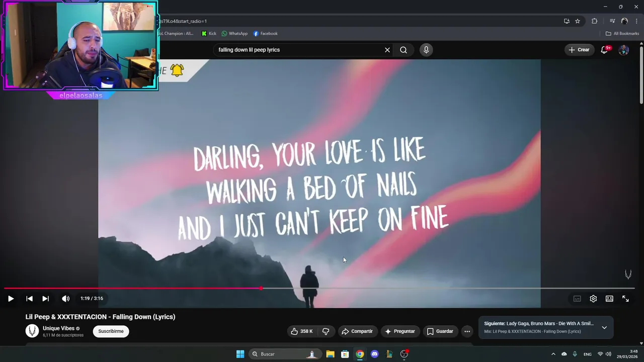The image size is (644, 362).
Task: Run search with the magnifier button
Action: pyautogui.click(x=404, y=50)
